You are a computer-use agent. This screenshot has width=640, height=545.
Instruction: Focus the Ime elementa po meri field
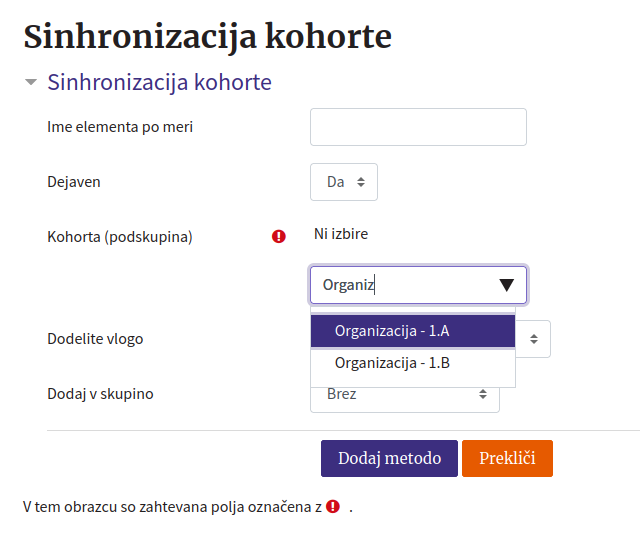point(418,127)
